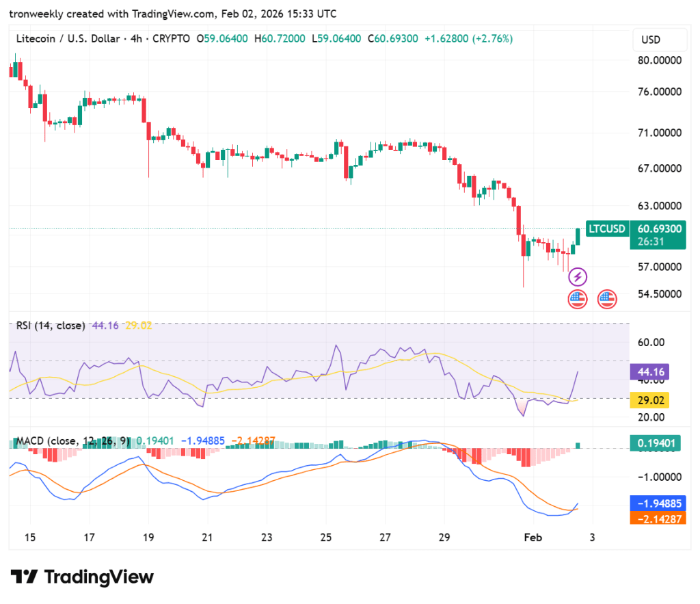
Task: Click the RSI legend value 29.02
Action: (139, 326)
